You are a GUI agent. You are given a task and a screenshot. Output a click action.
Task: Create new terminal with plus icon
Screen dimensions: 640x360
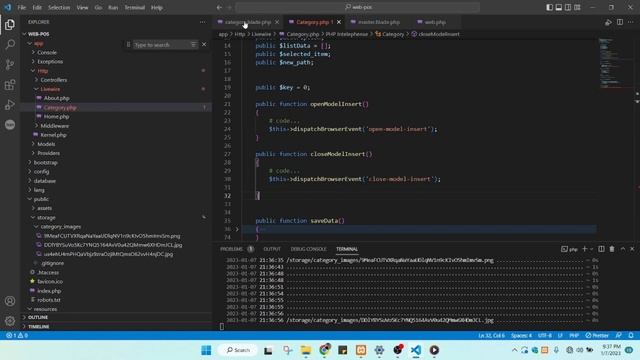click(584, 249)
